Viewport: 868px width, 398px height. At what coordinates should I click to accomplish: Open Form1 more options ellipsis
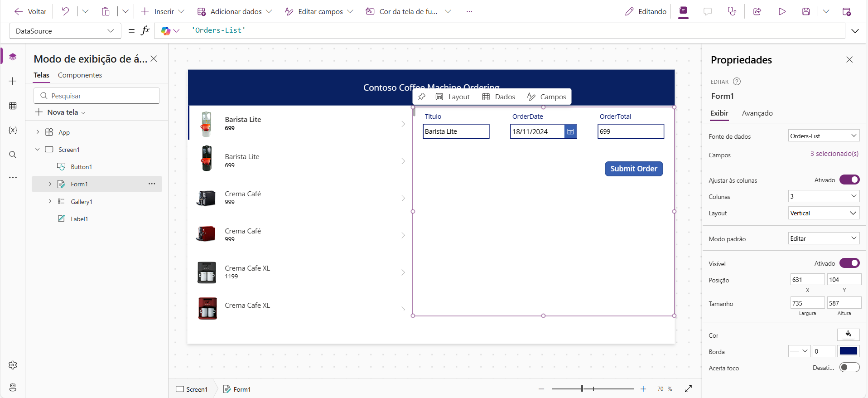click(152, 184)
